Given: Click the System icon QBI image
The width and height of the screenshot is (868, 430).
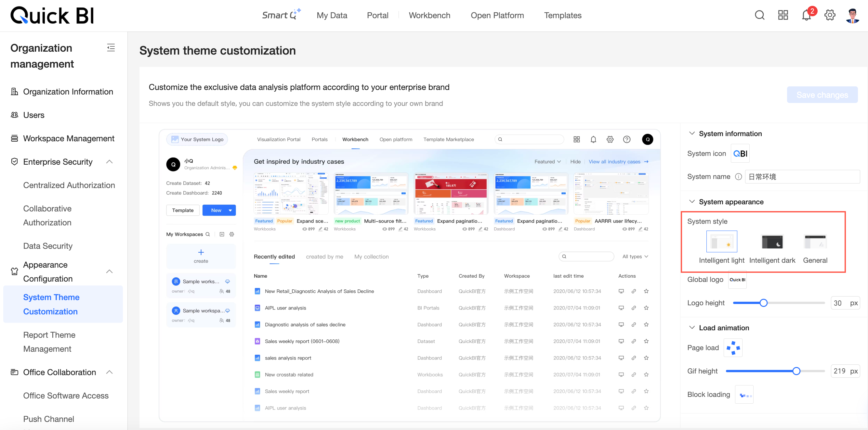Looking at the screenshot, I should (740, 154).
